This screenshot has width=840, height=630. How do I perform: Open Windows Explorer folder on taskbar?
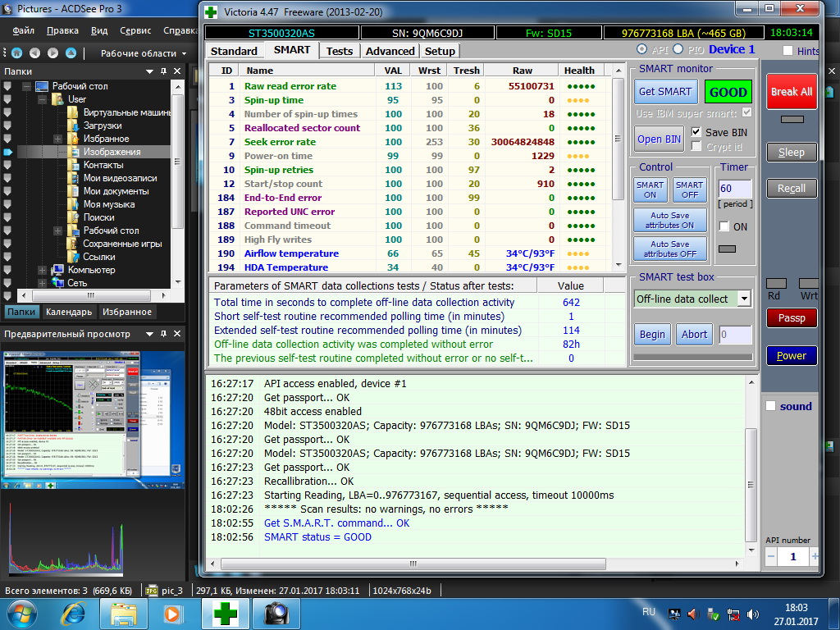point(123,614)
